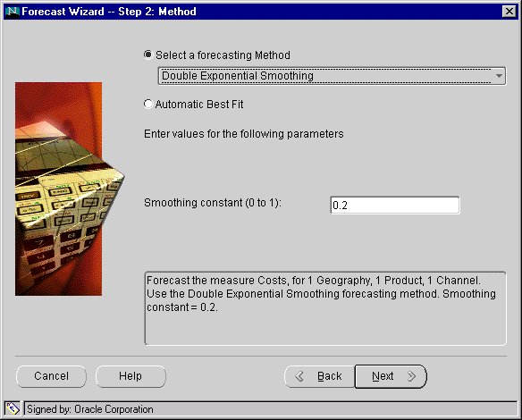Click the forecast summary description text box
This screenshot has width=522, height=420.
click(325, 308)
